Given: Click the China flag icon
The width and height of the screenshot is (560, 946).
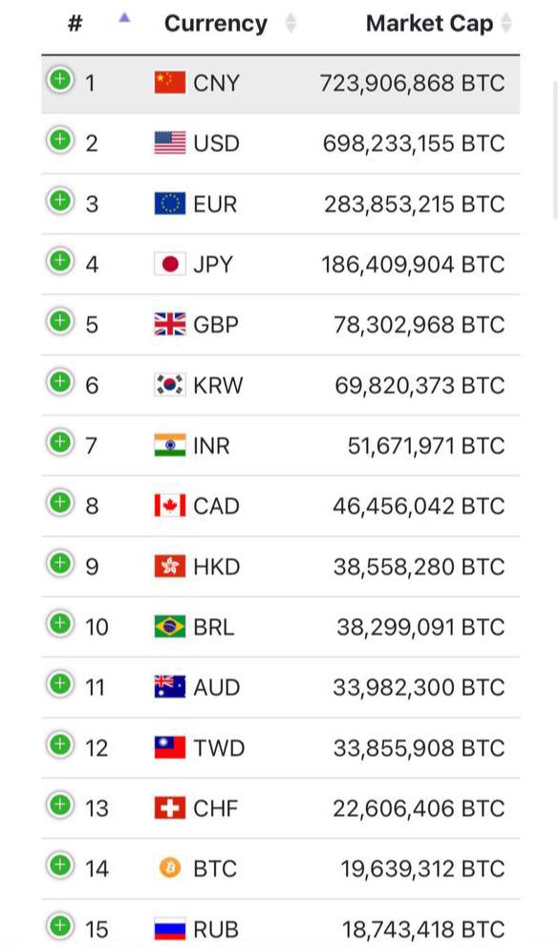Looking at the screenshot, I should (169, 82).
